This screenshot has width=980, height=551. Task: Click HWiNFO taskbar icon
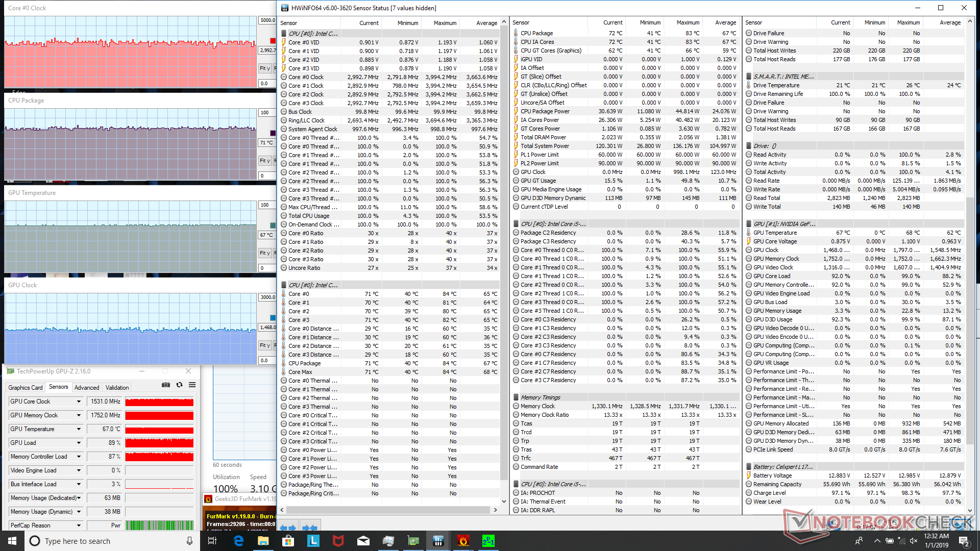coord(438,541)
